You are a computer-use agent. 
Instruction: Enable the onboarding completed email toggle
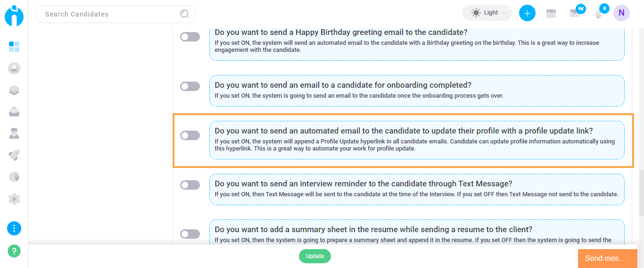pos(190,86)
